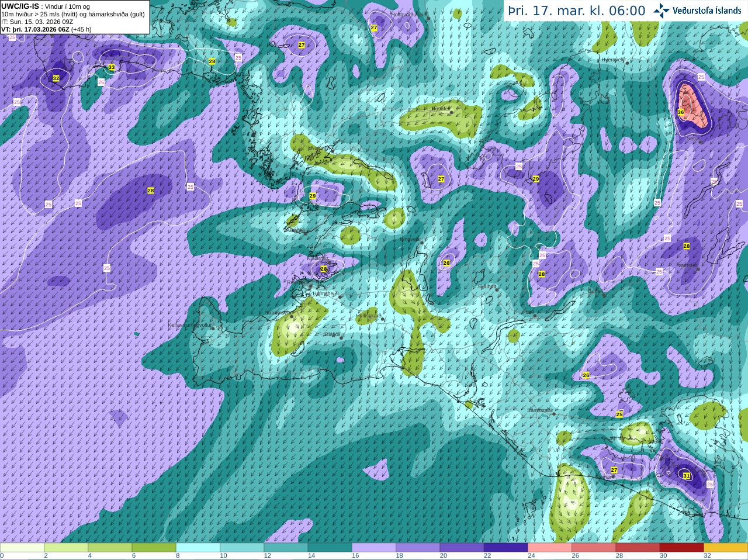Click the Holtavörðuheiði station label
This screenshot has width=748, height=560.
[409, 15]
